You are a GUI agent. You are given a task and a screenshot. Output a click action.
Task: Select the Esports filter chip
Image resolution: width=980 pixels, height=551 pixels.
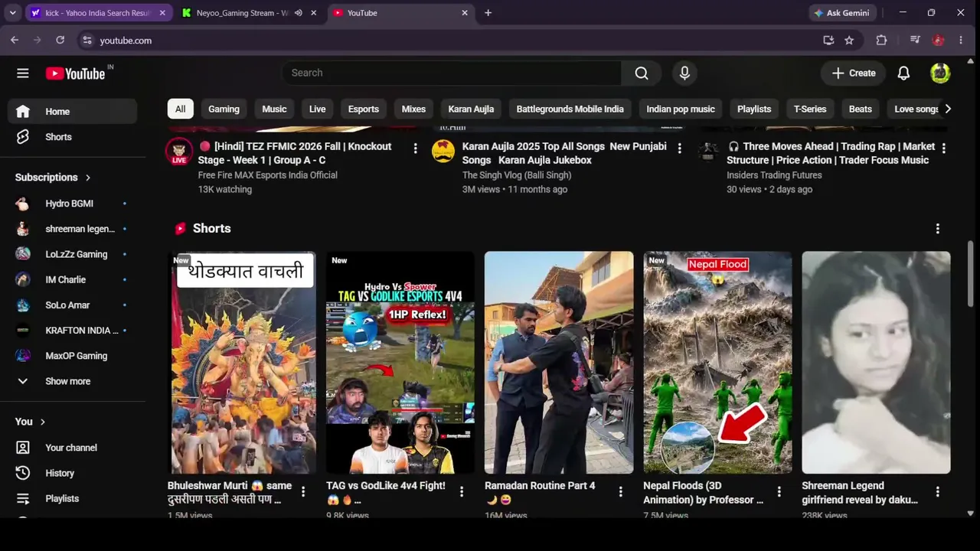coord(364,109)
